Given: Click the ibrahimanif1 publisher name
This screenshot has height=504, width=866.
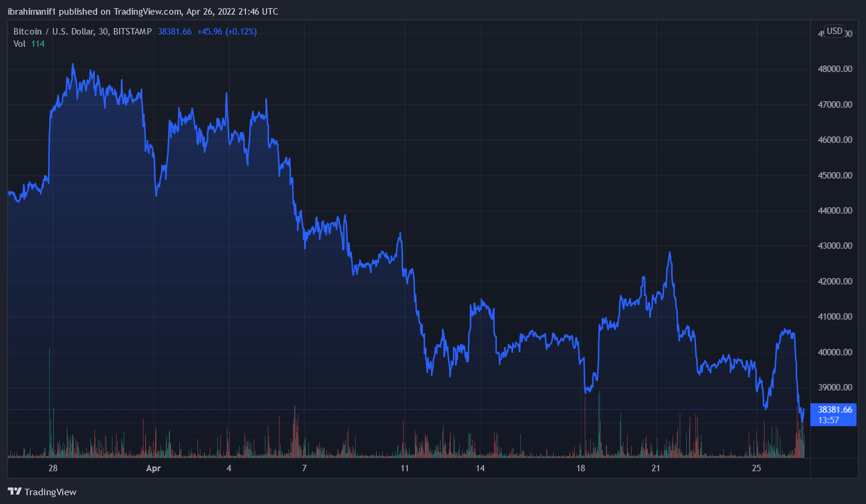Looking at the screenshot, I should pos(32,12).
